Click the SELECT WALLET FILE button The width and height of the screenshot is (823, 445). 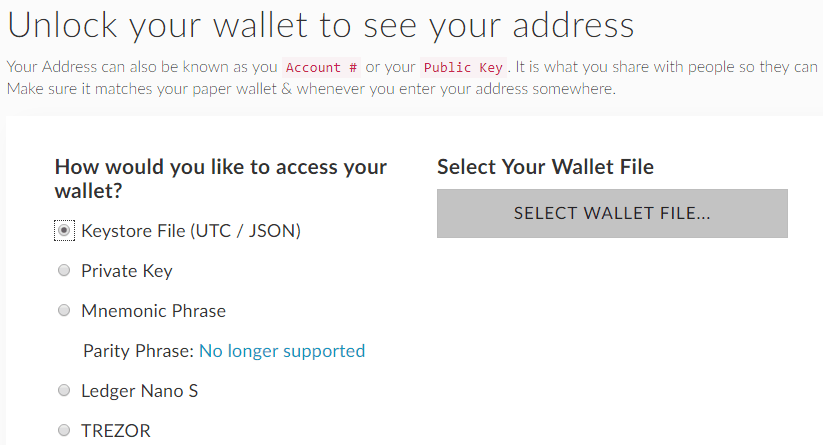tap(612, 213)
